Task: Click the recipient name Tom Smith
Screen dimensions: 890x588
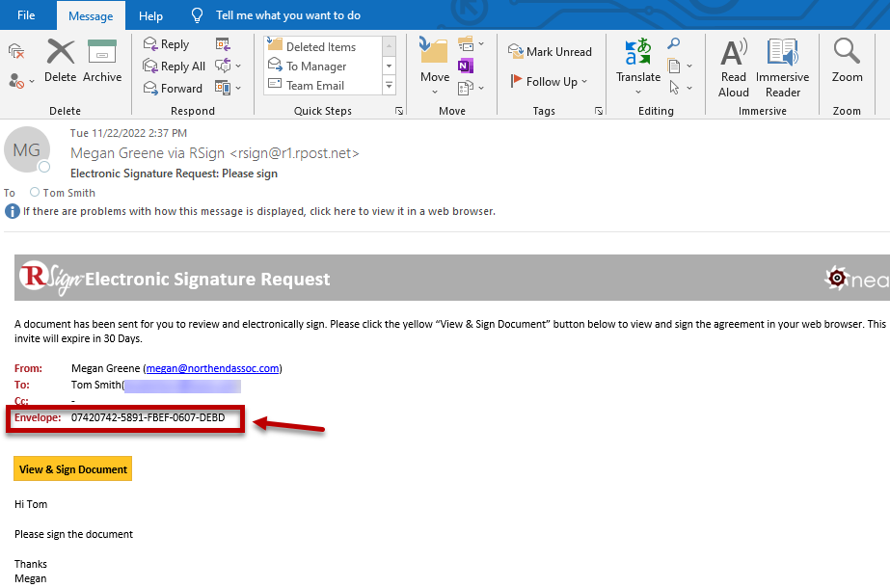Action: pos(69,193)
